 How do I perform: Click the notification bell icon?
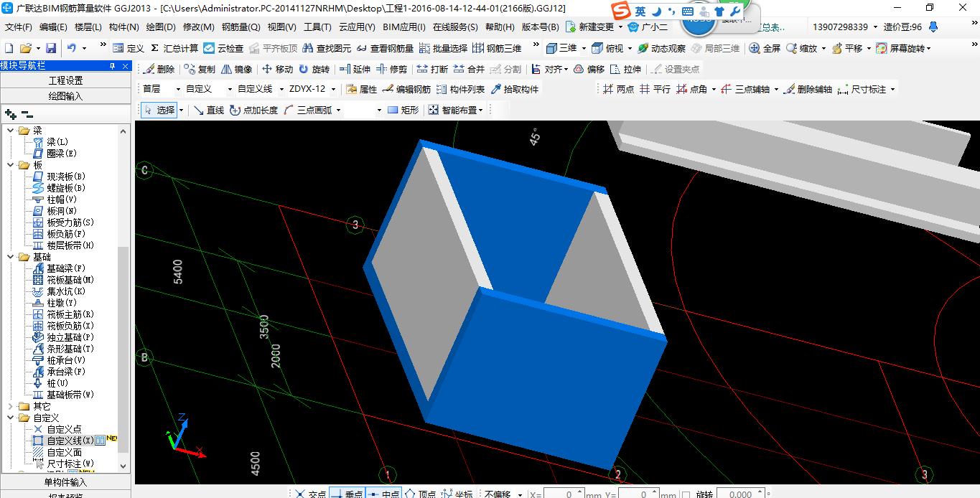click(933, 27)
